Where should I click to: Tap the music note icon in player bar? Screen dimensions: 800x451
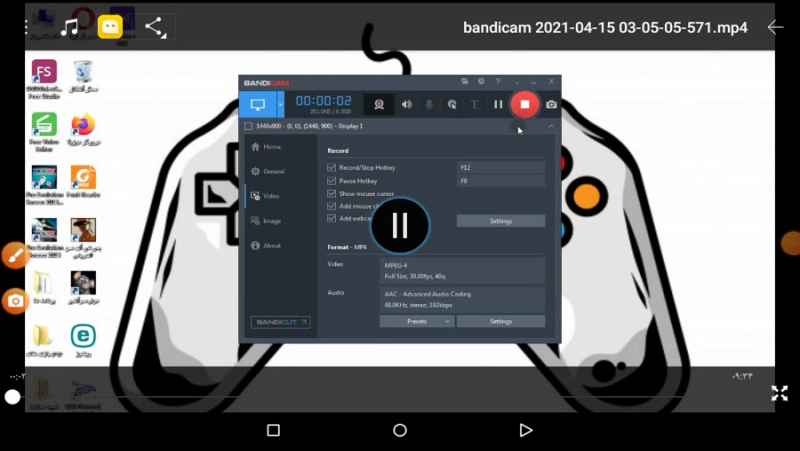(69, 27)
